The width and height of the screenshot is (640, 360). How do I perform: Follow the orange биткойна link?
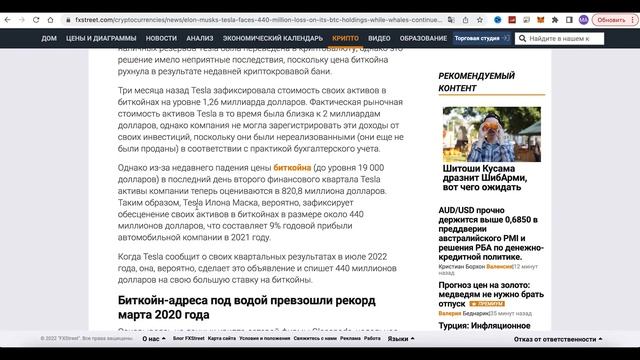[x=292, y=168]
